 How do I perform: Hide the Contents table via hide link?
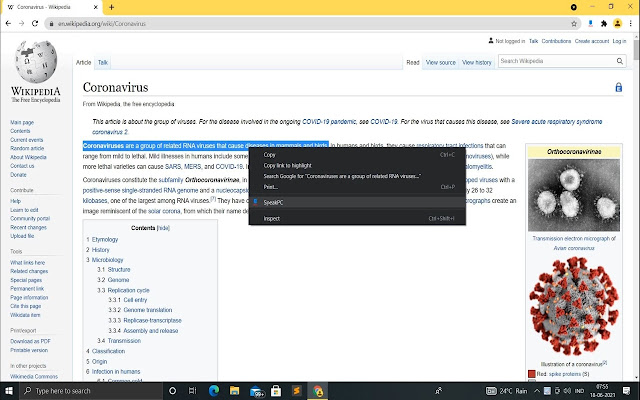pyautogui.click(x=163, y=228)
